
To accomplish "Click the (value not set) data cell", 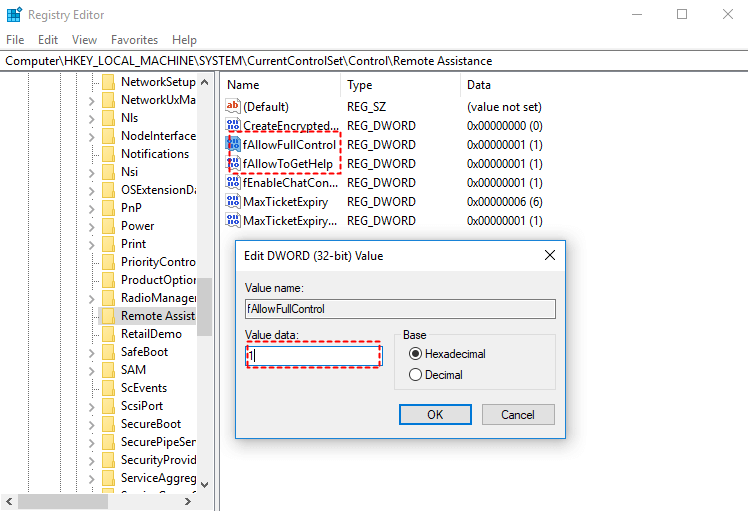I will (x=504, y=107).
